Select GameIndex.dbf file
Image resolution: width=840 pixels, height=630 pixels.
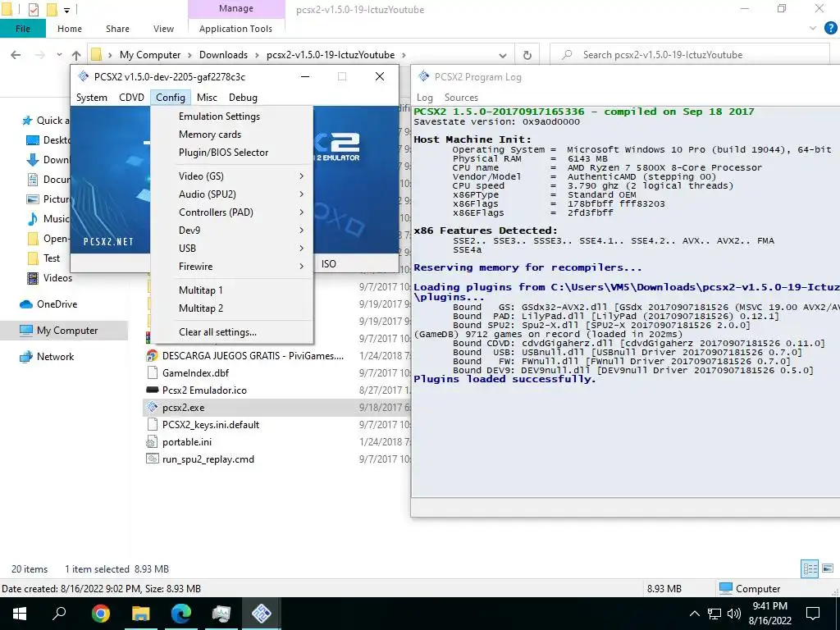click(195, 373)
